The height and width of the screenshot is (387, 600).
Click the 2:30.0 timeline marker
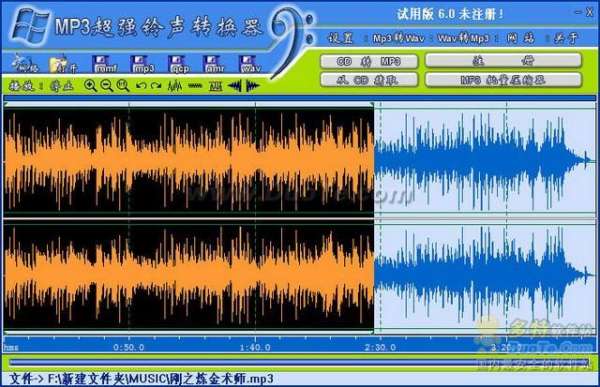tap(380, 347)
